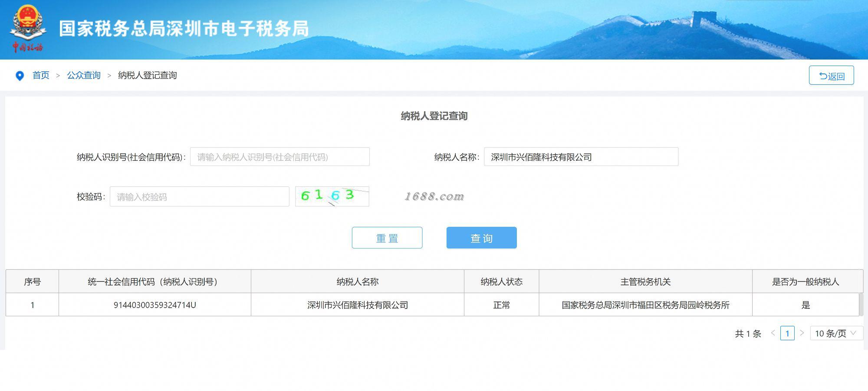Select the 正常 status cell
The width and height of the screenshot is (868, 391).
pos(502,305)
